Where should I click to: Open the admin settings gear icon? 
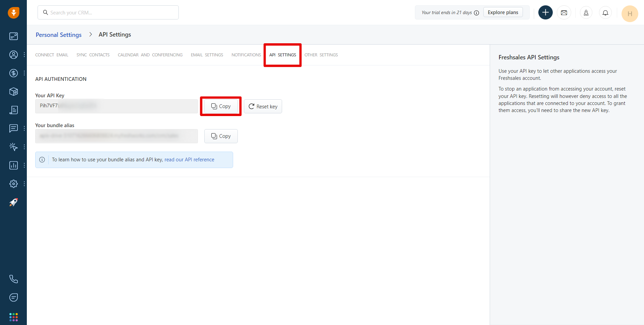[13, 184]
